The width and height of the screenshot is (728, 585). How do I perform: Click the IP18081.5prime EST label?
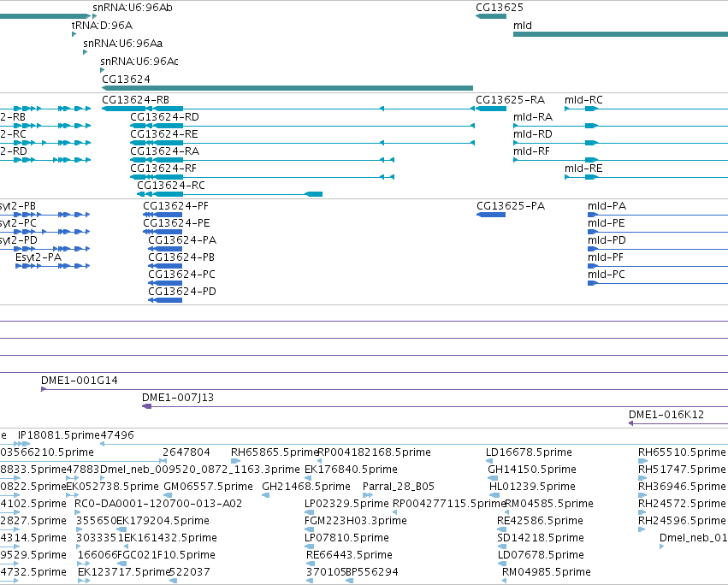[x=59, y=435]
